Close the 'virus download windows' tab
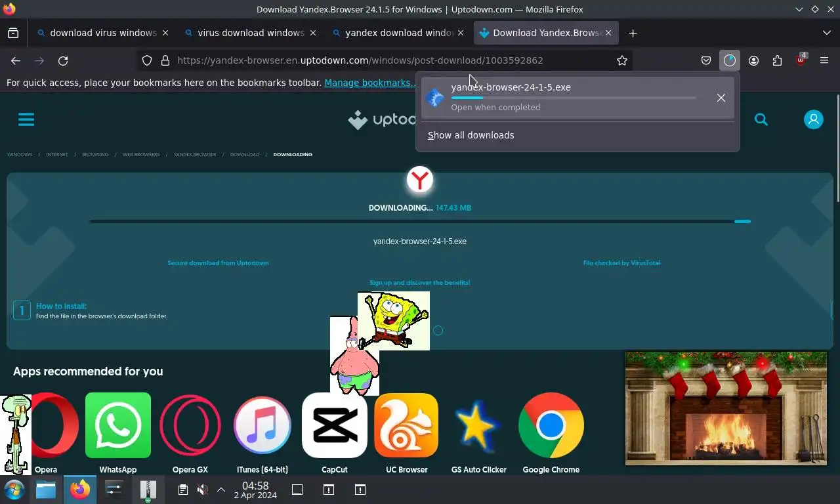The height and width of the screenshot is (504, 840). coord(313,33)
